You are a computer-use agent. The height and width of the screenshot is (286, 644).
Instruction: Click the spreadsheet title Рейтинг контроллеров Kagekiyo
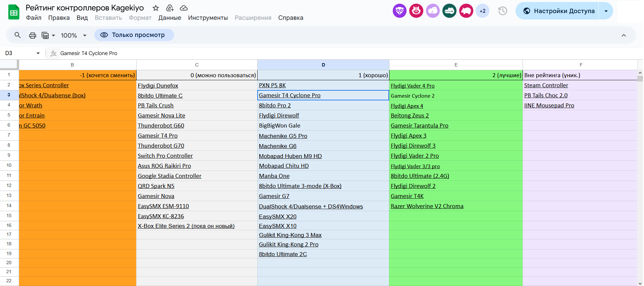click(85, 8)
